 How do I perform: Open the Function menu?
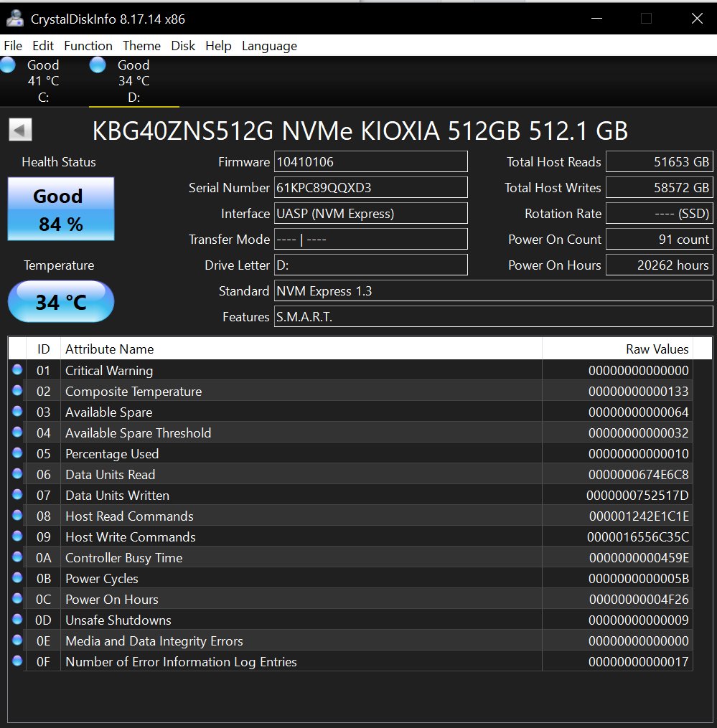[88, 46]
